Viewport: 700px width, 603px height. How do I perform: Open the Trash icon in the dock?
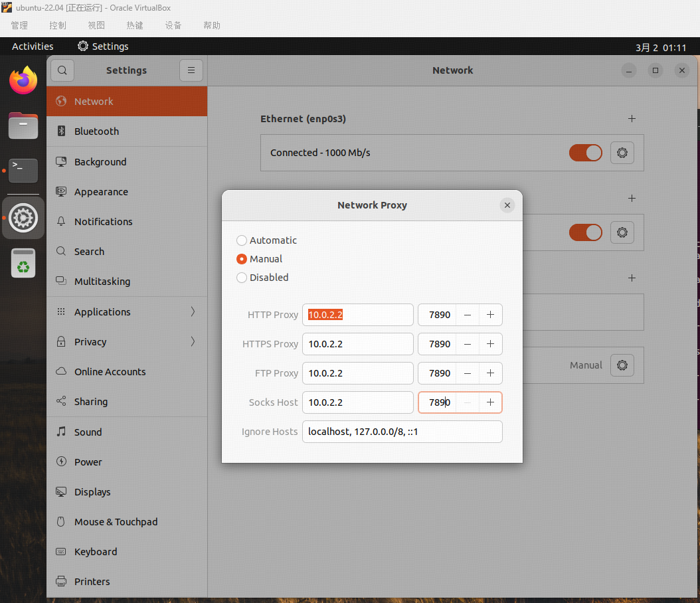tap(23, 263)
